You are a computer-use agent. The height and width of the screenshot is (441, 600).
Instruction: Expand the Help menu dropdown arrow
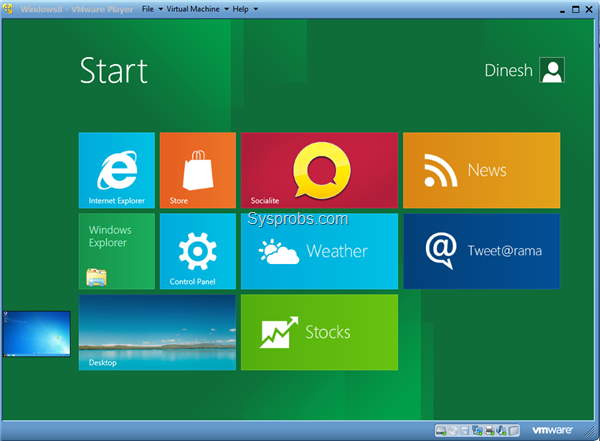(256, 9)
